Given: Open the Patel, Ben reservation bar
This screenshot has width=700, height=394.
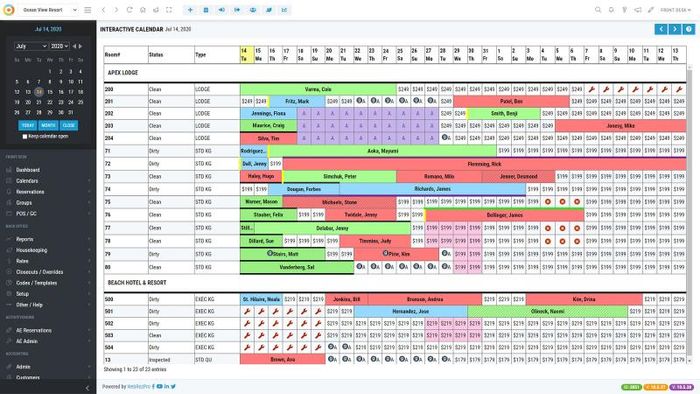Looking at the screenshot, I should tap(512, 101).
